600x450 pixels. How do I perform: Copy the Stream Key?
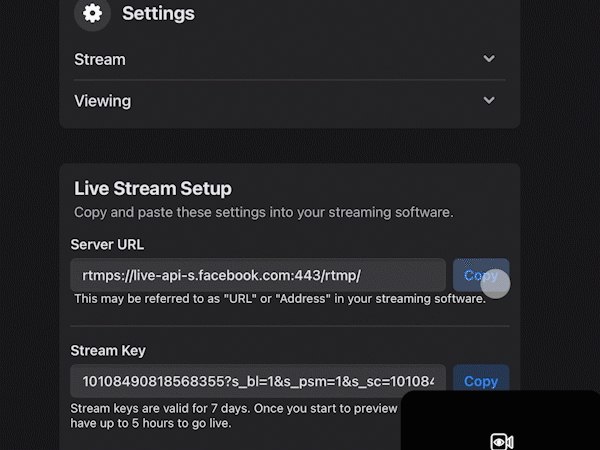point(481,381)
